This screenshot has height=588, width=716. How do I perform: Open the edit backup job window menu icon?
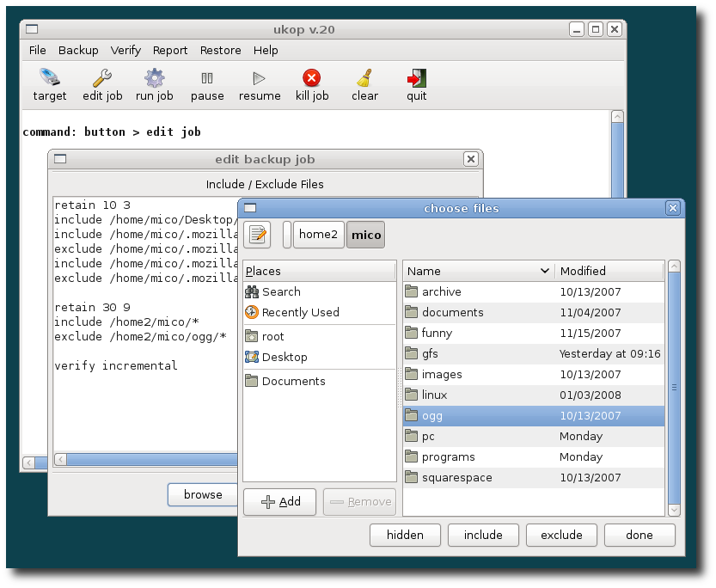60,159
